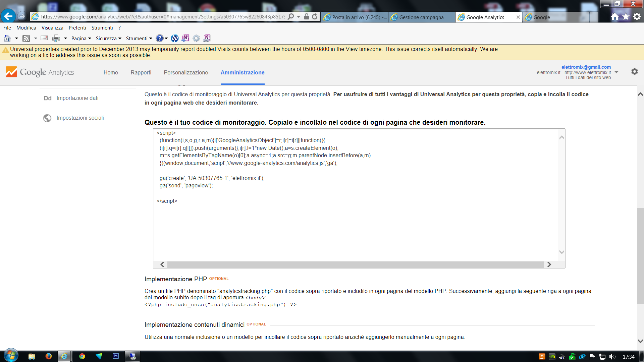The height and width of the screenshot is (362, 644).
Task: Click the Impostazioni sociali globe icon
Action: coord(47,118)
